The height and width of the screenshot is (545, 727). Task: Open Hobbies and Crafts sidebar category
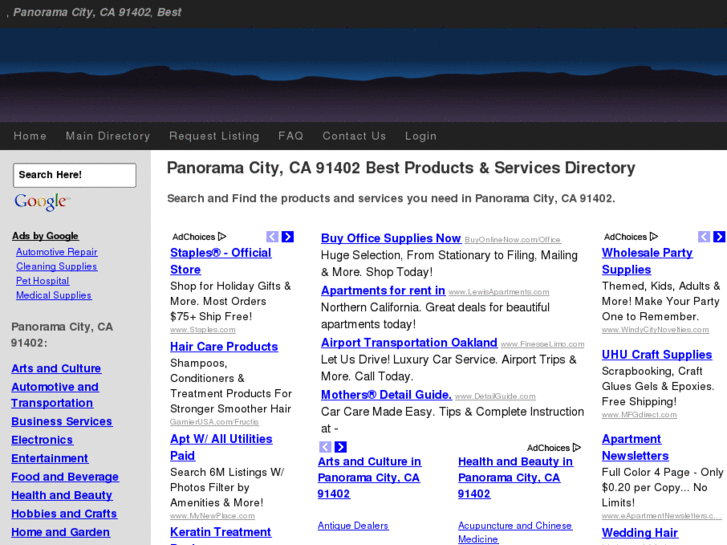coord(64,514)
